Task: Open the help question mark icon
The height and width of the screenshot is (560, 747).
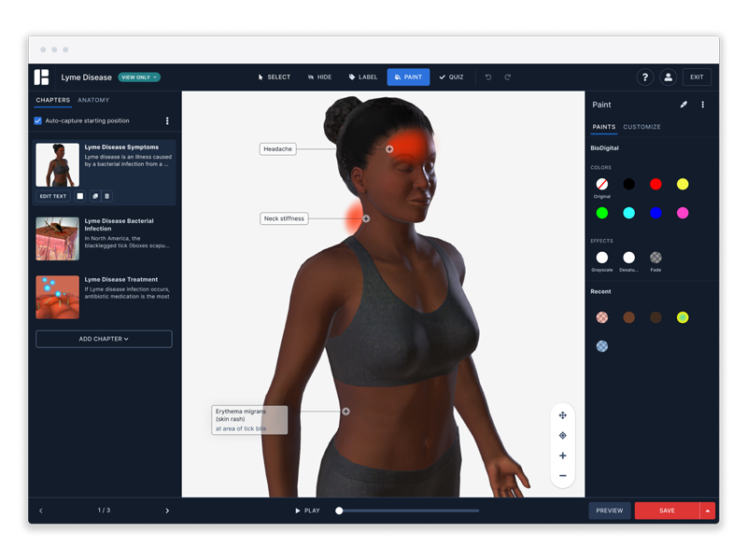Action: 644,77
